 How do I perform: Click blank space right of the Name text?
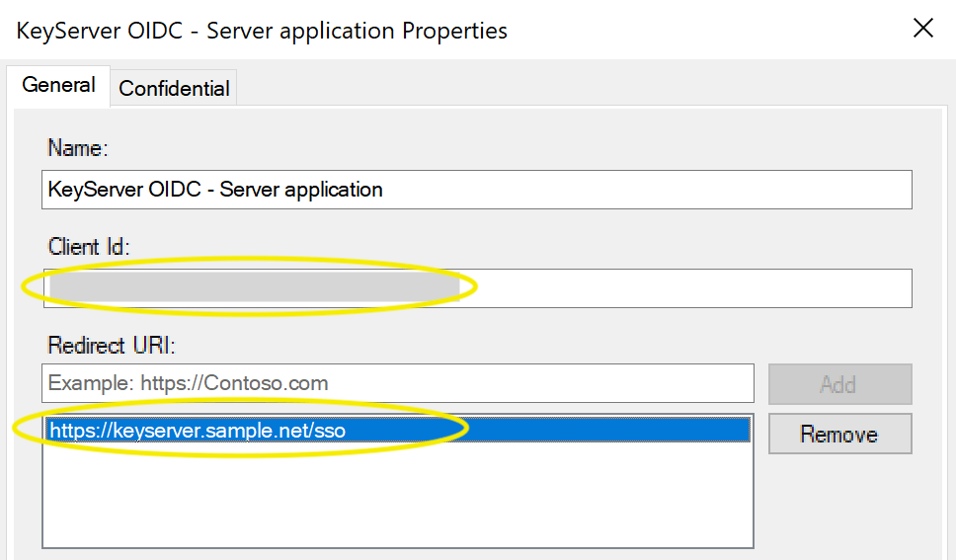point(652,189)
